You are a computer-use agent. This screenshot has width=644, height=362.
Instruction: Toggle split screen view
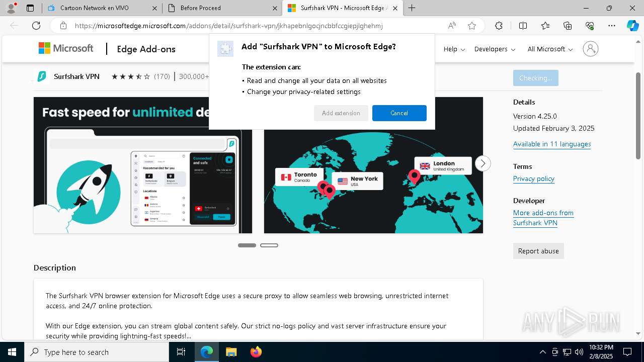tap(523, 26)
